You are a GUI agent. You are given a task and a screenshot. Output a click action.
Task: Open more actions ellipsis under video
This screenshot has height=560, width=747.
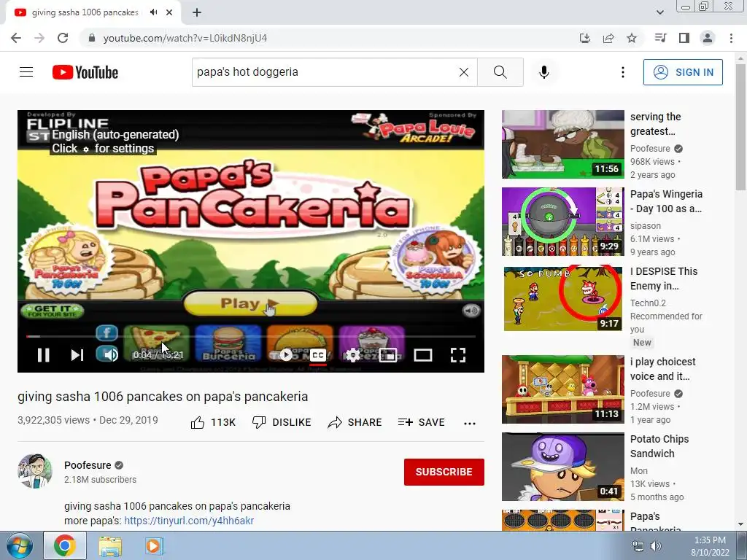[x=470, y=423]
